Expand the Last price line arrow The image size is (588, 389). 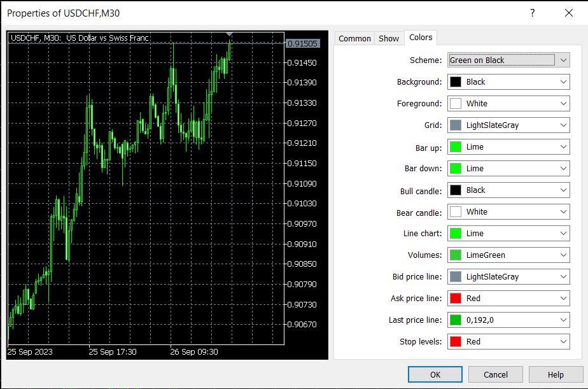[x=563, y=320]
